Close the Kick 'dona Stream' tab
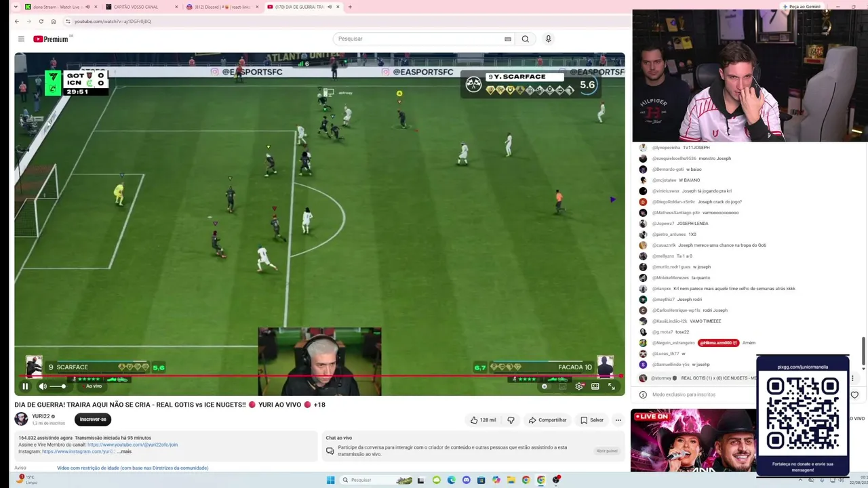Screen dimensions: 868x488 pyautogui.click(x=96, y=7)
